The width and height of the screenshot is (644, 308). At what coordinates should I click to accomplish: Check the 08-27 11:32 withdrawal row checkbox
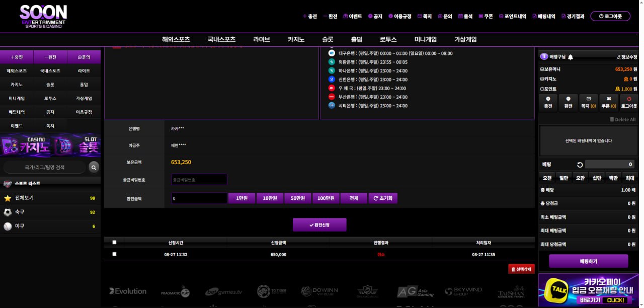114,254
